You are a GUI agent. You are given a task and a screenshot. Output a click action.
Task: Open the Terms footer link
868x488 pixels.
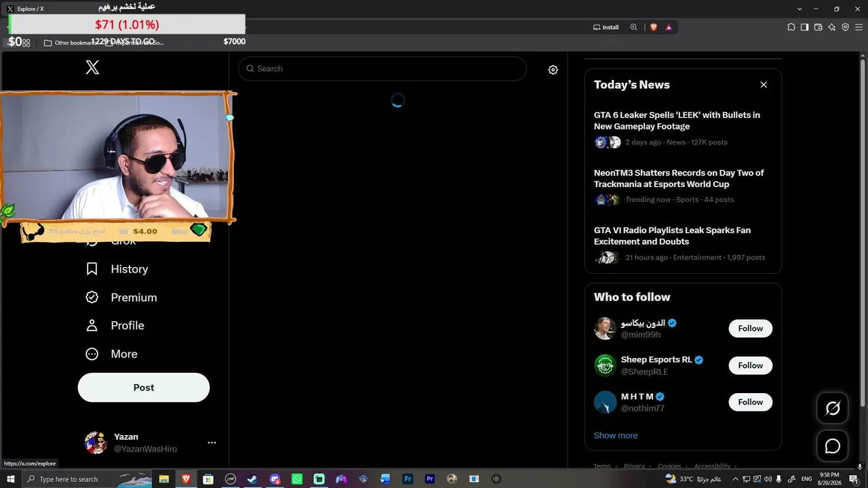click(x=602, y=466)
